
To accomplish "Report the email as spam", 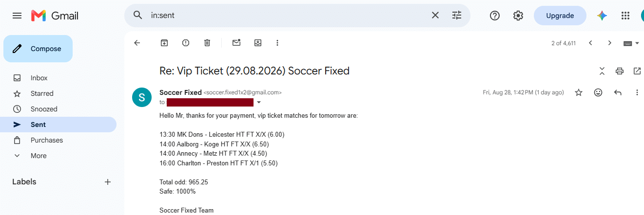I will (186, 43).
